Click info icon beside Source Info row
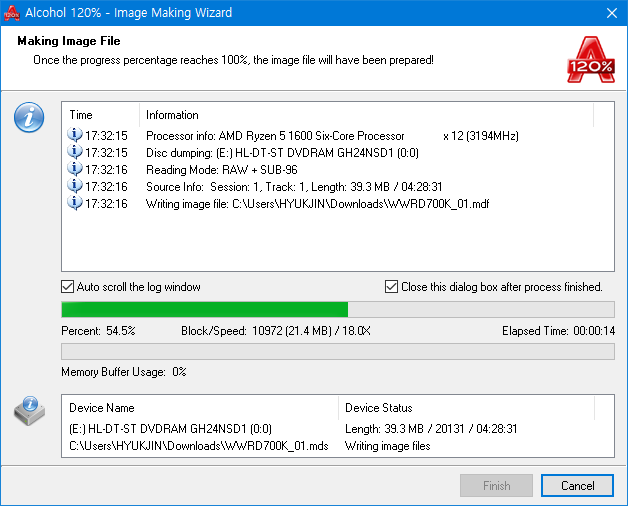This screenshot has height=506, width=628. tap(74, 186)
